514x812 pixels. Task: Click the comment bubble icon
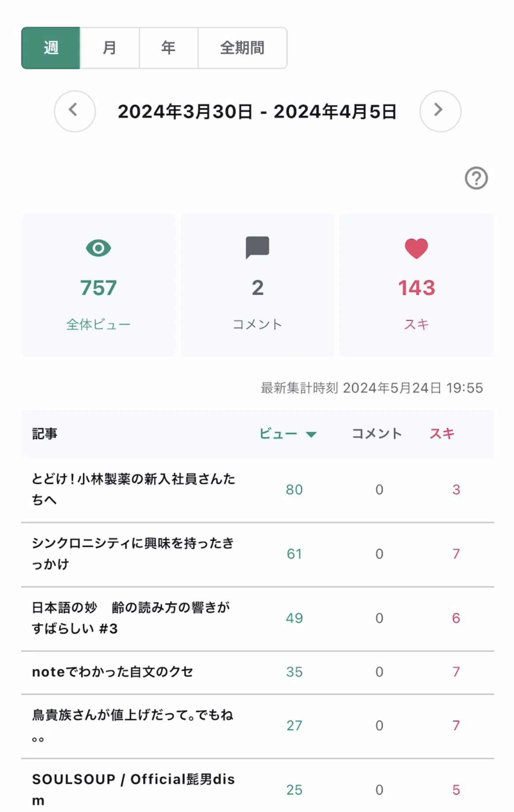(x=257, y=248)
